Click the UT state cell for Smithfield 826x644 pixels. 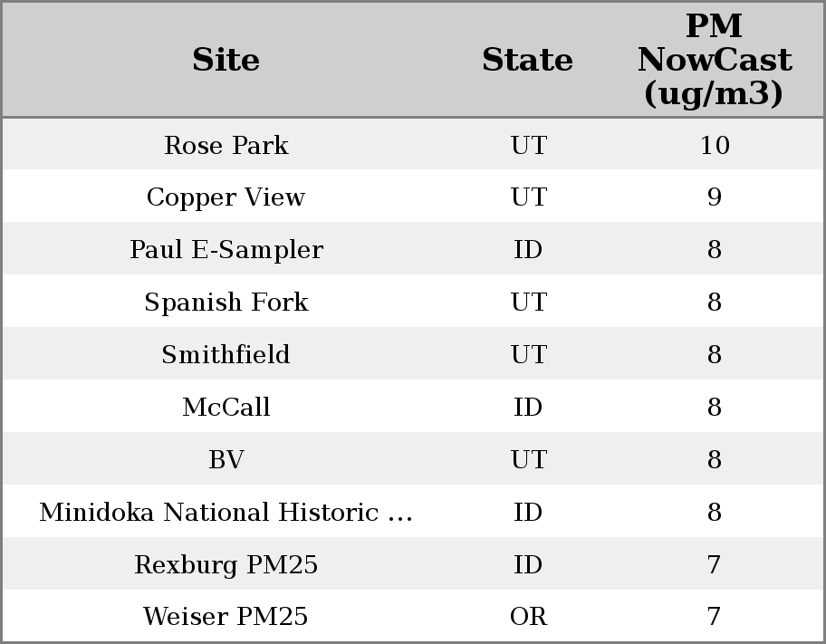tap(528, 355)
